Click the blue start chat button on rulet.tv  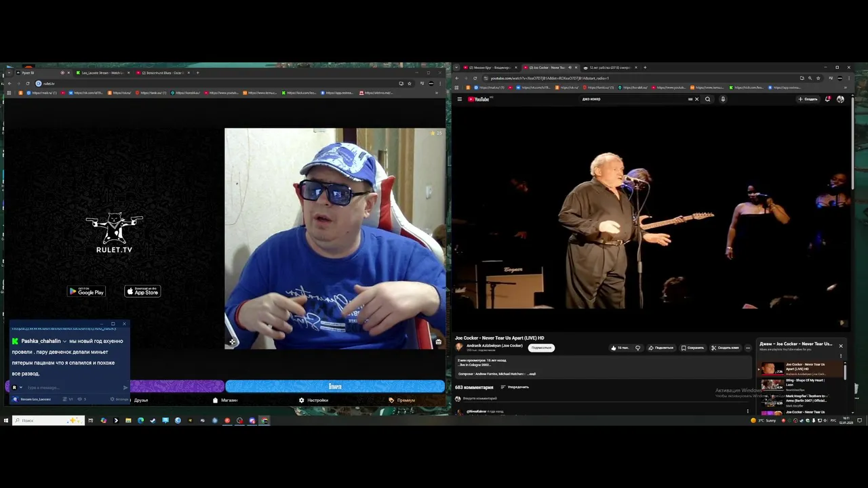(335, 386)
